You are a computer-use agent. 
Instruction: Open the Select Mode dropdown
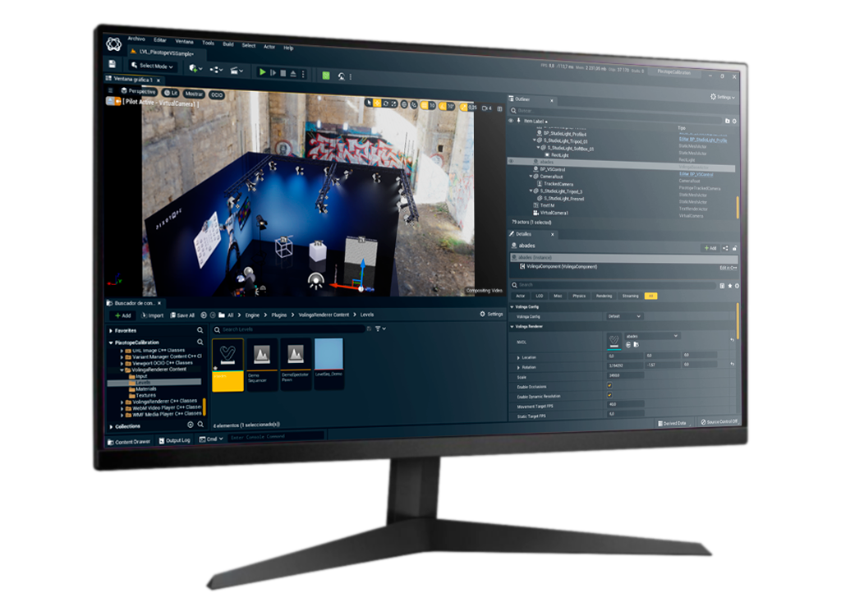tap(152, 66)
